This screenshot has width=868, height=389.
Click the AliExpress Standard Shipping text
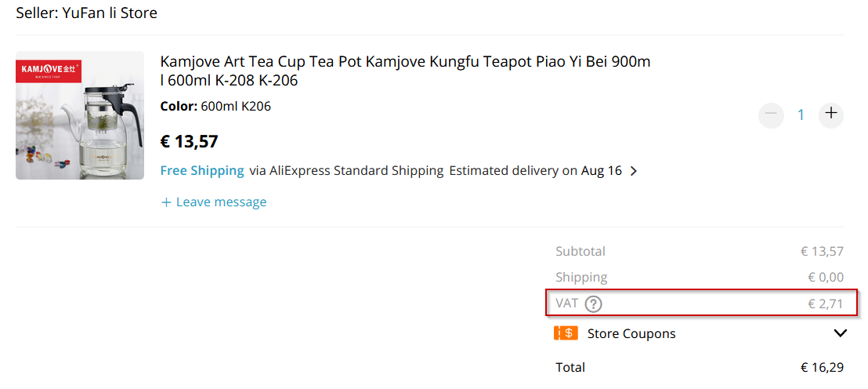click(x=356, y=171)
